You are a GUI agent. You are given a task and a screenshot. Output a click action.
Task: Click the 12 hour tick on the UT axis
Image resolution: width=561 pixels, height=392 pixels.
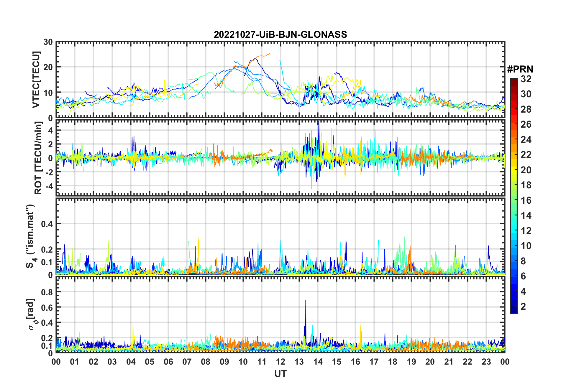pos(280,362)
